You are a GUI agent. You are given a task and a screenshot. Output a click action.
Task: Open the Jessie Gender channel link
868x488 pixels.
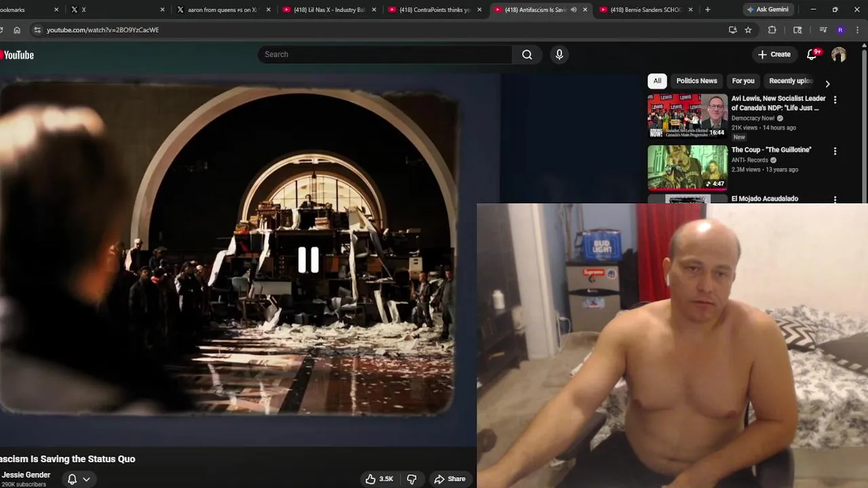[26, 475]
